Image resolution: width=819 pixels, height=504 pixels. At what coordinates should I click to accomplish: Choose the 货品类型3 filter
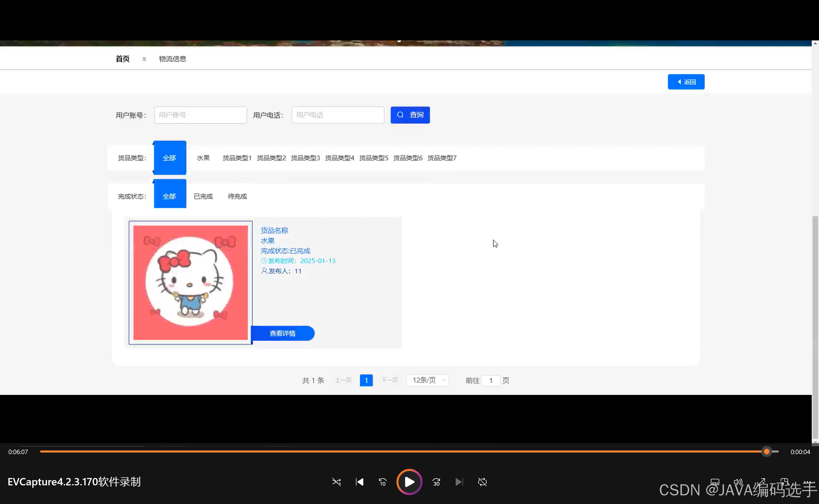coord(305,158)
